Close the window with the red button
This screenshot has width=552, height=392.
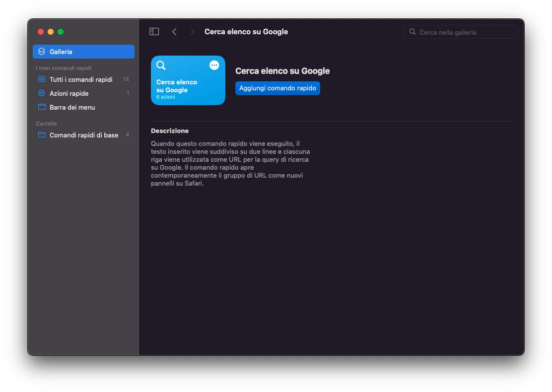[41, 32]
